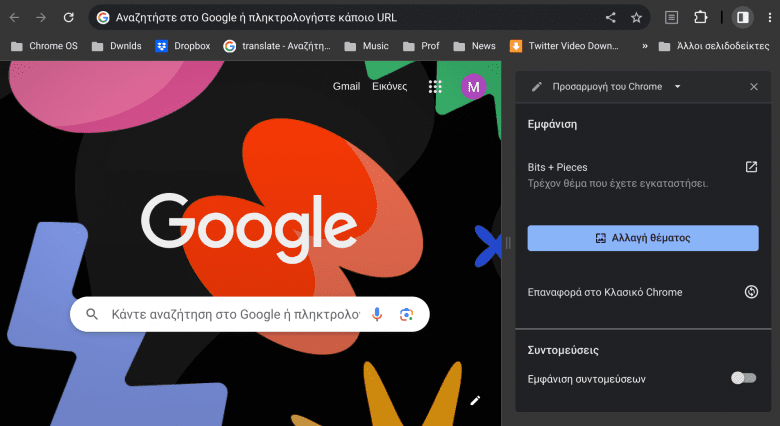Open the Gmail link
Image resolution: width=780 pixels, height=426 pixels.
[346, 86]
